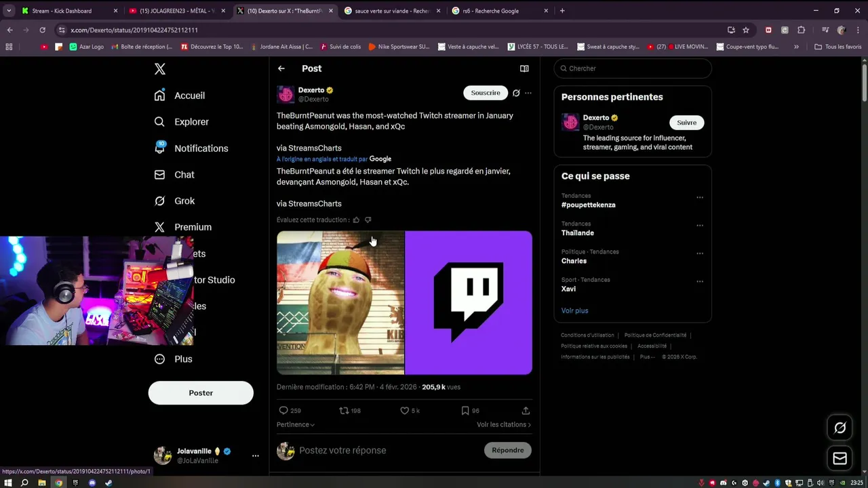This screenshot has width=868, height=488.
Task: Open Steam from the taskbar
Action: [x=108, y=483]
